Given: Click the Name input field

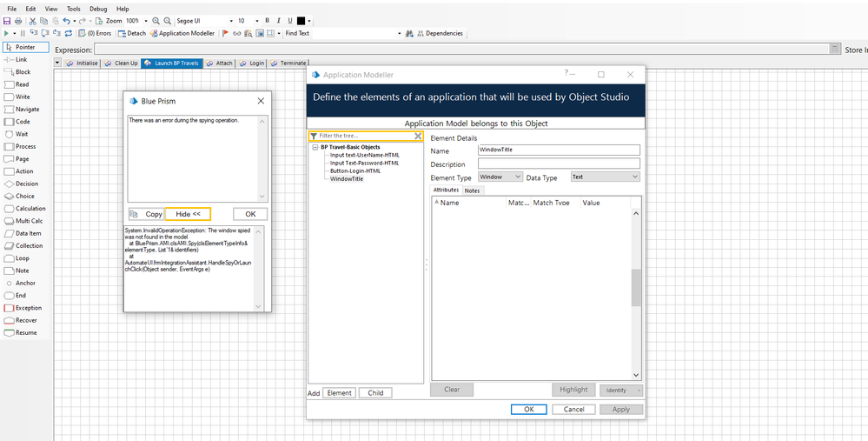Looking at the screenshot, I should point(559,150).
